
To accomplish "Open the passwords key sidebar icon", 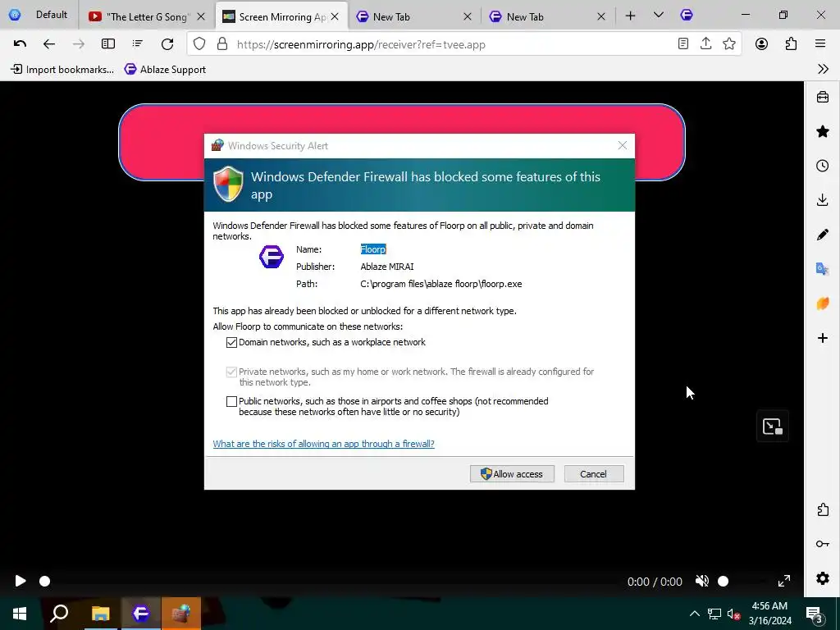I will [822, 544].
